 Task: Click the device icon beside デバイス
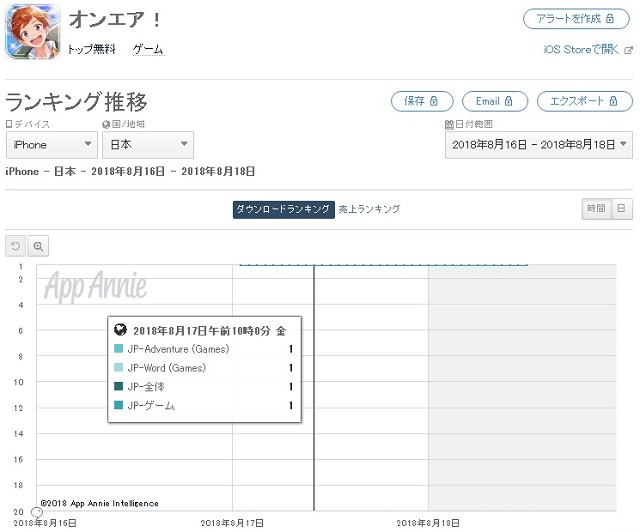point(9,124)
